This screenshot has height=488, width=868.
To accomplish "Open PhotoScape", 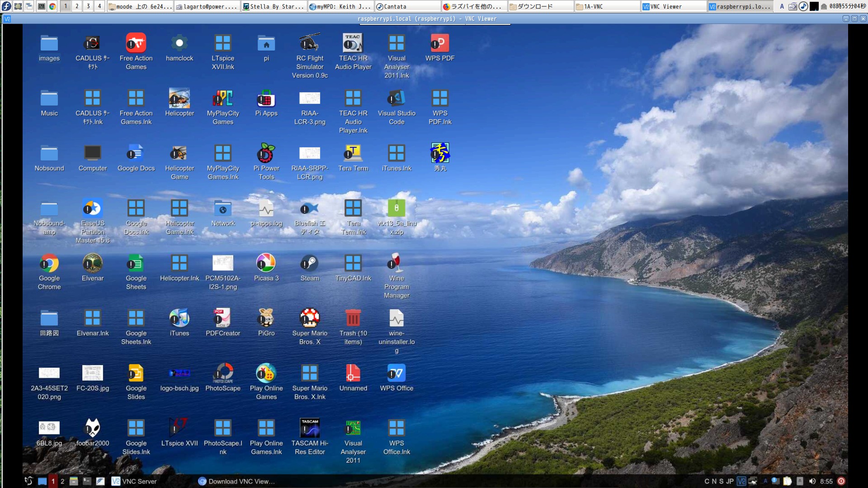I will [x=223, y=374].
